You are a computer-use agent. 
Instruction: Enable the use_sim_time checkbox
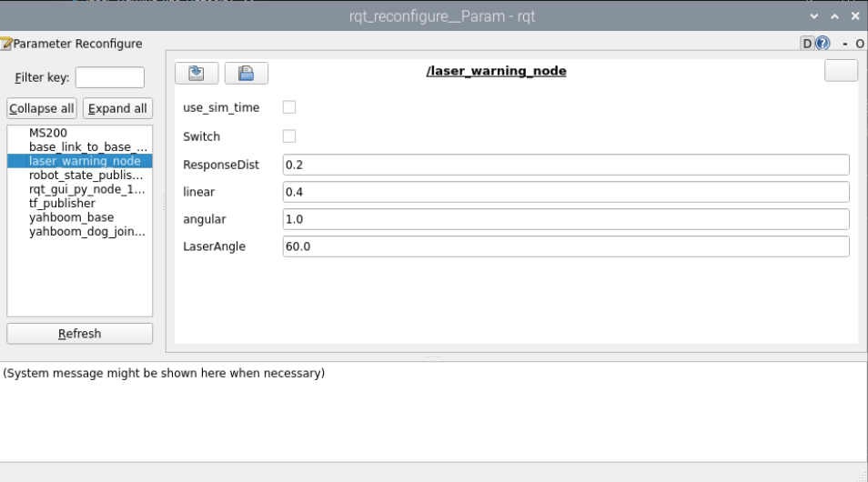289,107
